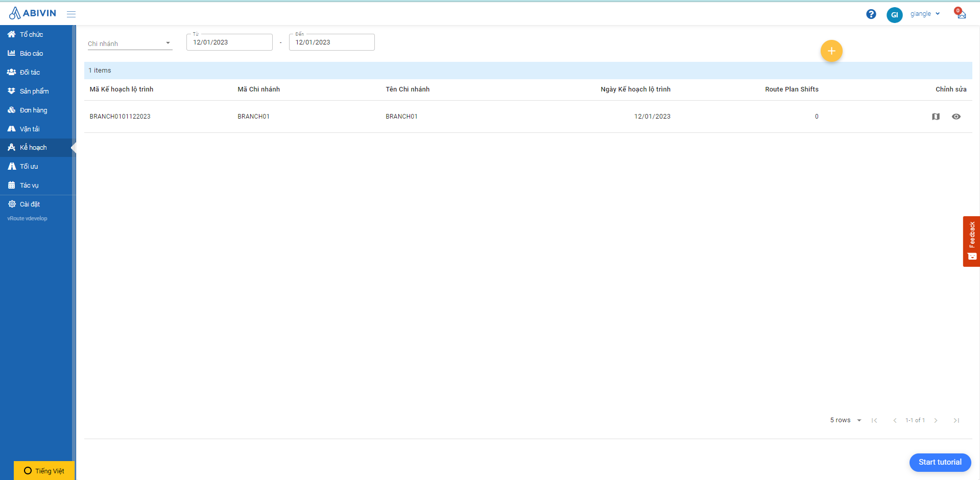
Task: Expand giangle user account dropdown
Action: click(x=925, y=14)
